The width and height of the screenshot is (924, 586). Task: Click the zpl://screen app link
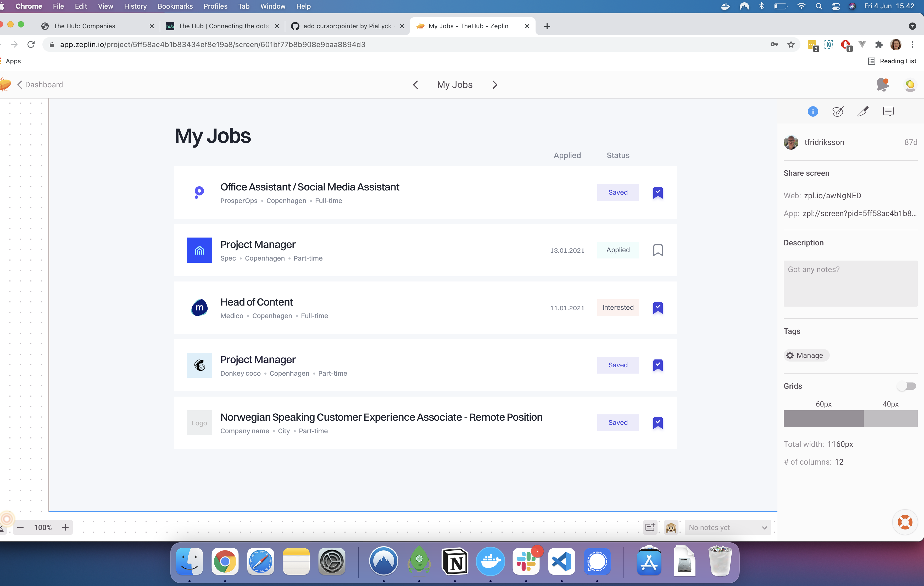[x=860, y=213]
